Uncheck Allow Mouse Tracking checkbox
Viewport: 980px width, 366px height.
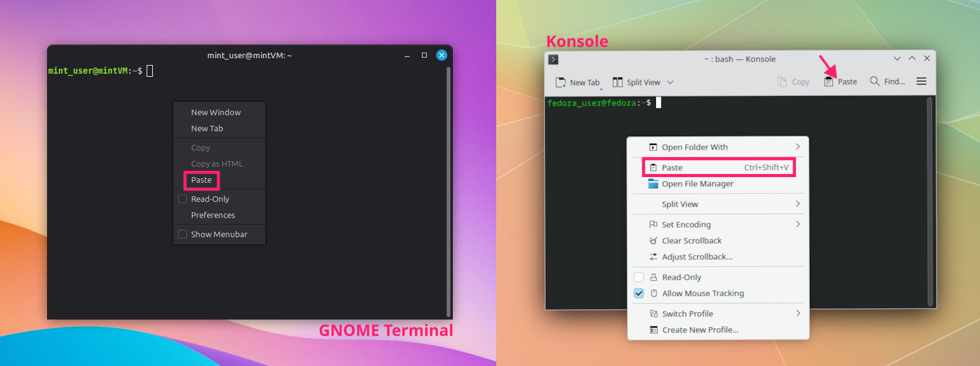coord(639,294)
